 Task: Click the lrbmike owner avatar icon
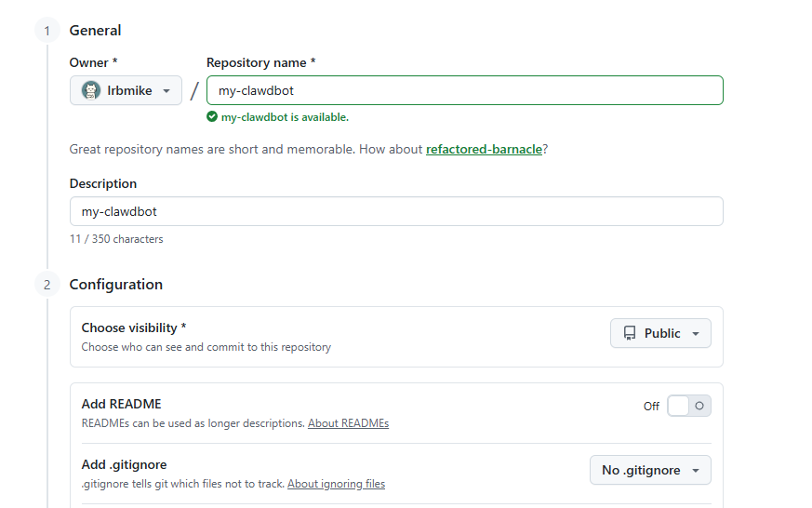pyautogui.click(x=91, y=90)
